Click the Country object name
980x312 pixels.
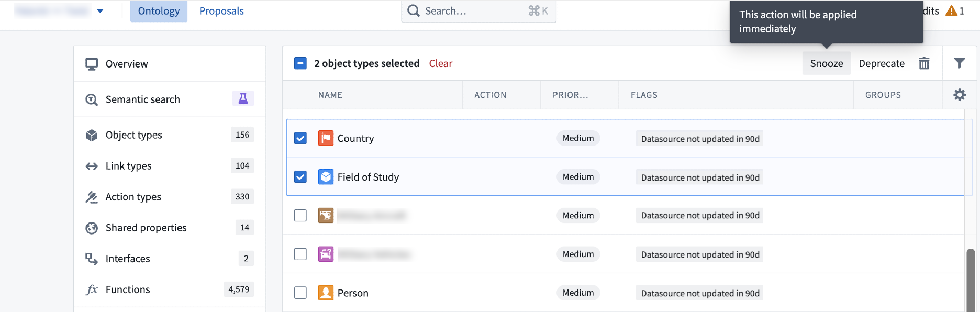[355, 138]
